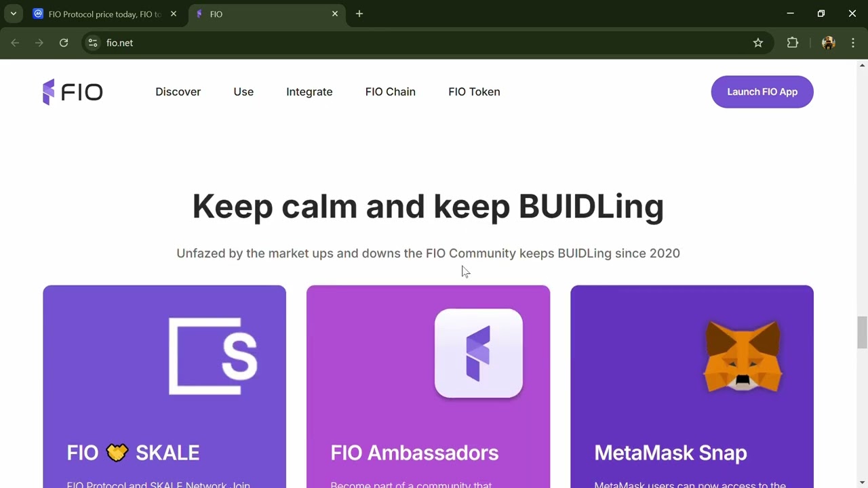Minimize the browser window
The image size is (868, 488).
(790, 14)
